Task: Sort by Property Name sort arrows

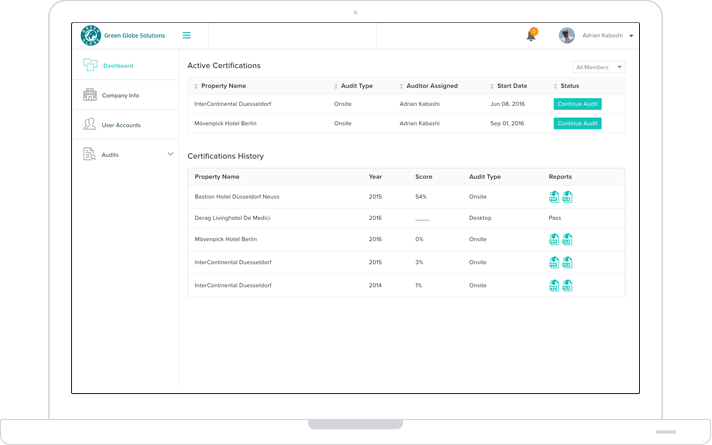Action: coord(196,86)
